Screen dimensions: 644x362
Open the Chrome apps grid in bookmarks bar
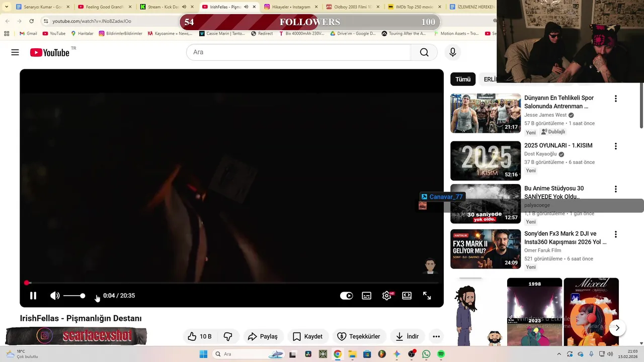[7, 34]
